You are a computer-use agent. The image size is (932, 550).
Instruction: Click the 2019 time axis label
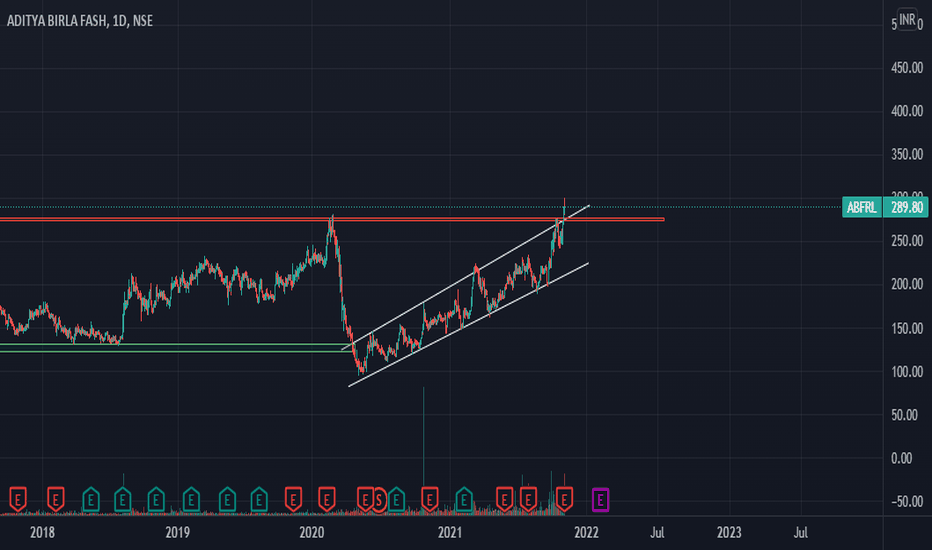[x=178, y=532]
